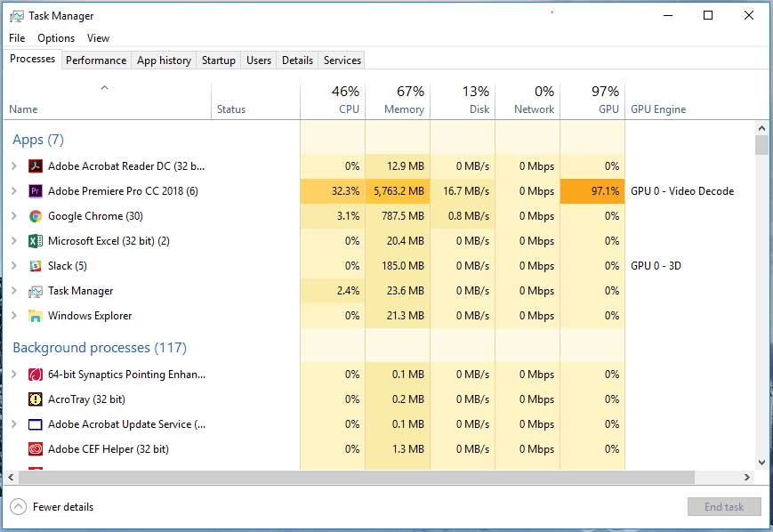Select the 787.5 MB Chrome memory cell
Image resolution: width=773 pixels, height=532 pixels.
(x=398, y=216)
